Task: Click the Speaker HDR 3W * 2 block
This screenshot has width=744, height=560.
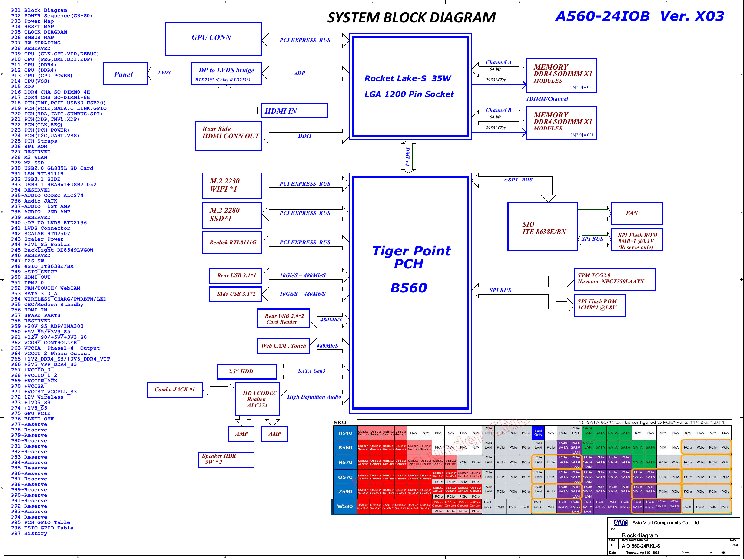Action: click(x=226, y=460)
